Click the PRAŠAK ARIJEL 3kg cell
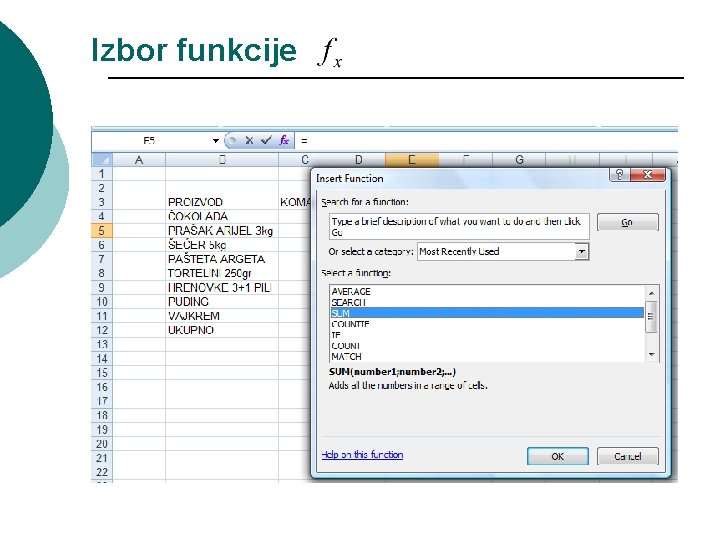The width and height of the screenshot is (720, 540). [222, 231]
